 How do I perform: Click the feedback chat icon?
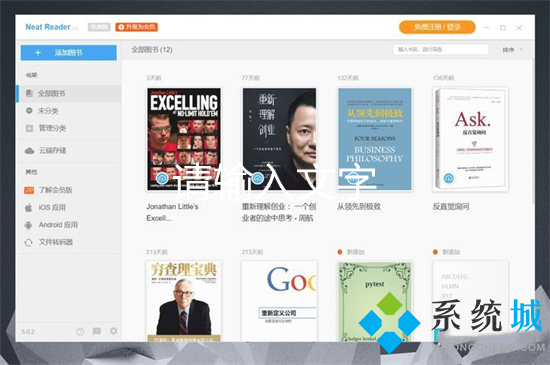97,331
